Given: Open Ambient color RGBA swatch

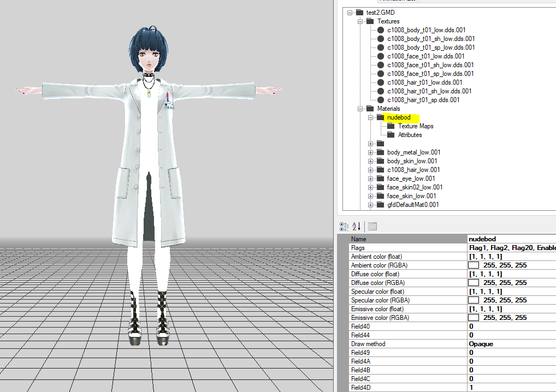Looking at the screenshot, I should point(474,265).
